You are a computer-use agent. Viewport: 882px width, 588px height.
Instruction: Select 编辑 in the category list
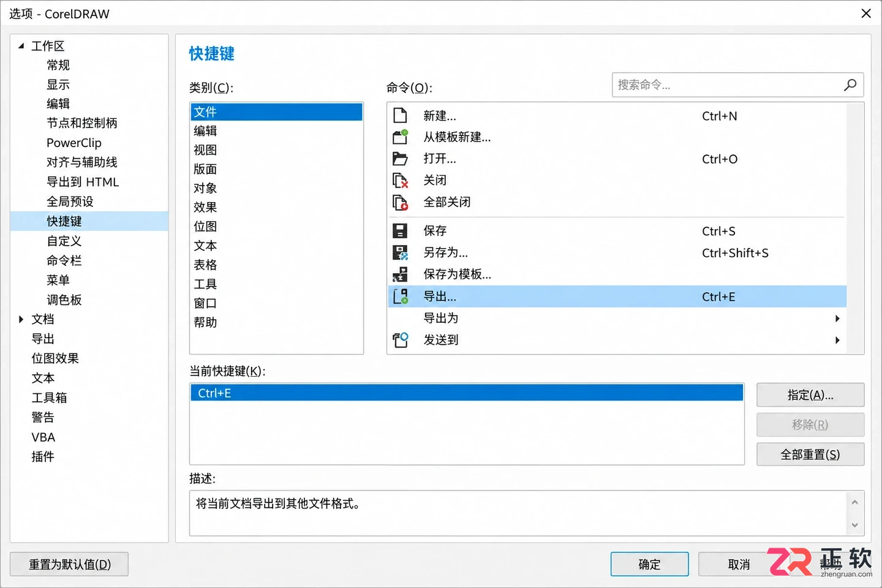coord(276,131)
